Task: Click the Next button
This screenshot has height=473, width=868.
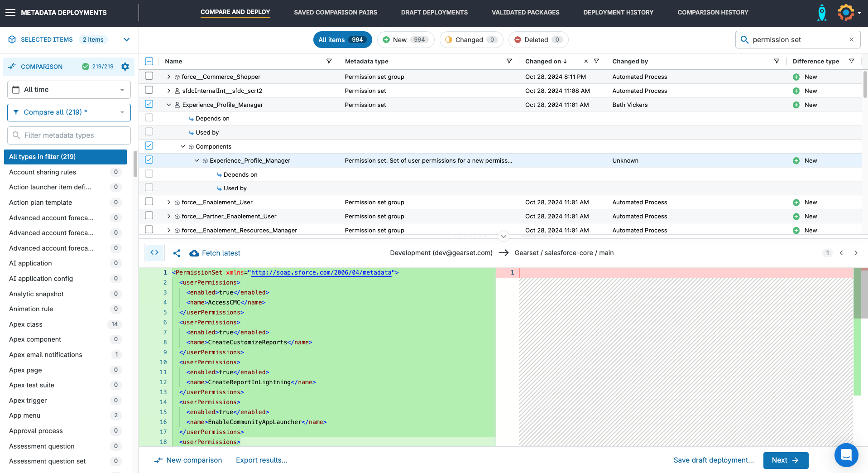Action: (785, 460)
